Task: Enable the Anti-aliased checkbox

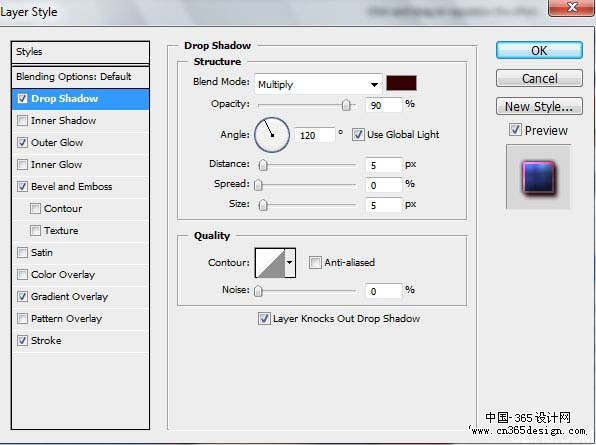Action: pos(315,262)
